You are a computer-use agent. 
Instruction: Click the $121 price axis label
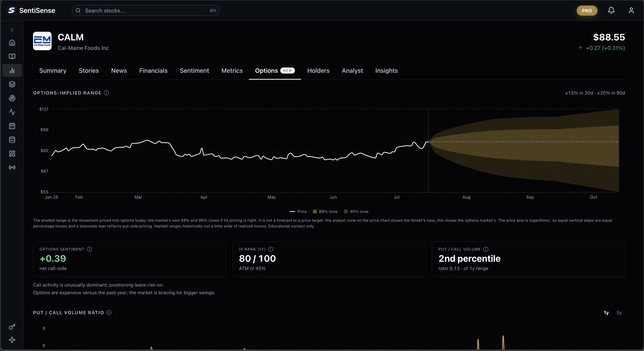coord(44,109)
